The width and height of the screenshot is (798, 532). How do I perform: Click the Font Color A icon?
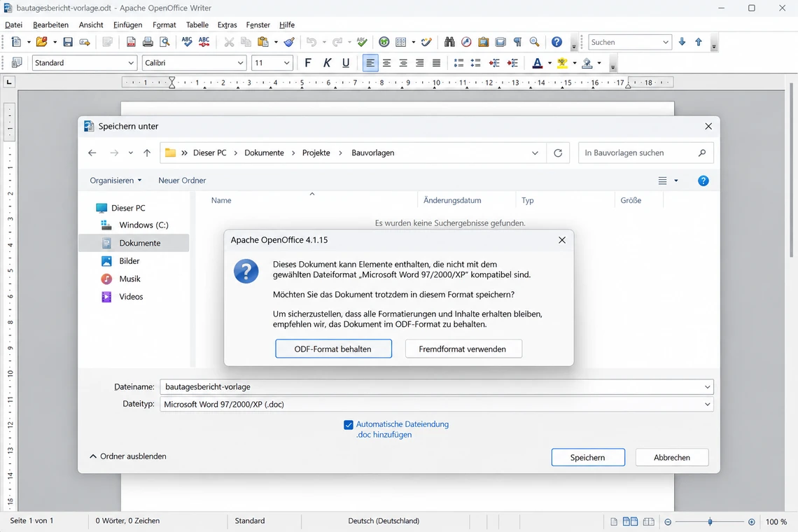537,62
